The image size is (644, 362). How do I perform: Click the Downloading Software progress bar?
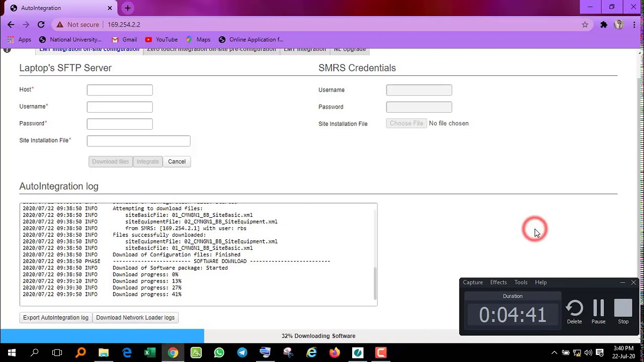(318, 336)
